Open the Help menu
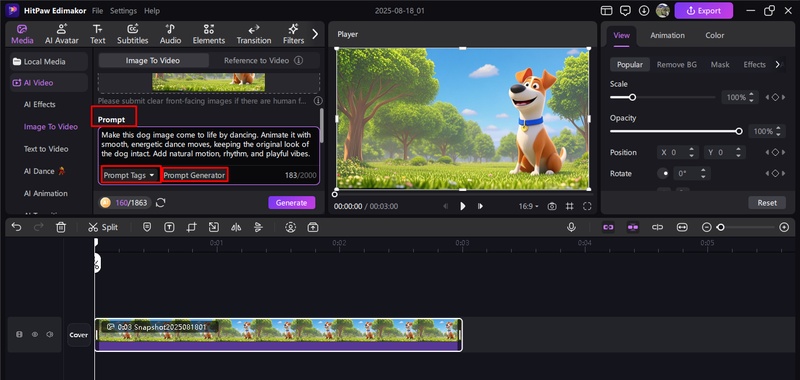This screenshot has height=380, width=800. click(152, 11)
